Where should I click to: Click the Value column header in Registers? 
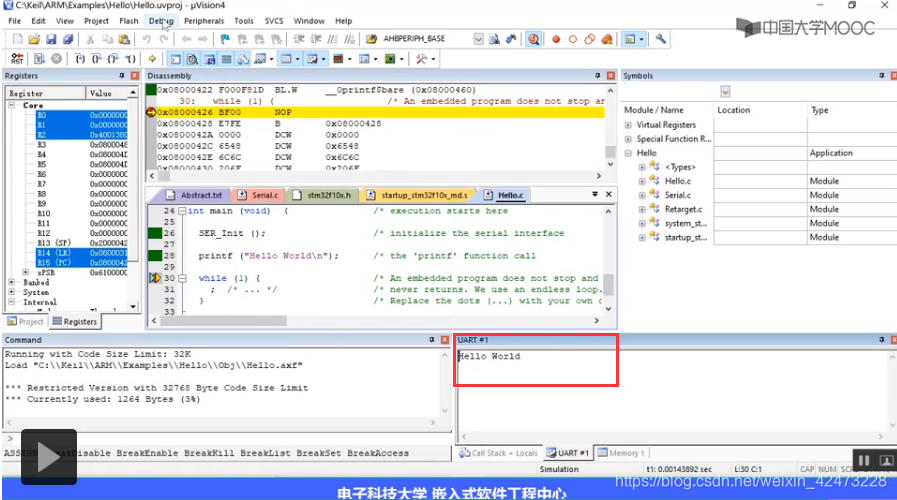coord(107,93)
